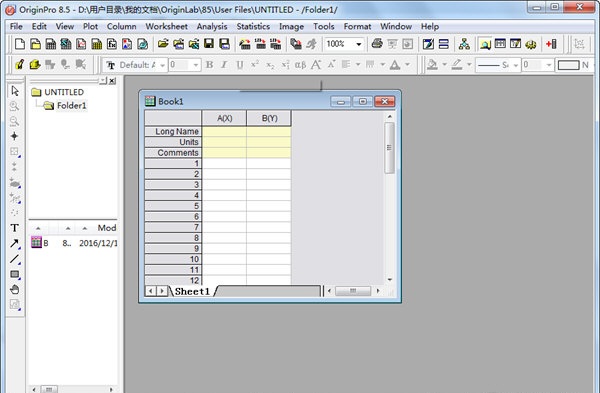Select the Sheet1 tab
The image size is (600, 393).
(192, 291)
